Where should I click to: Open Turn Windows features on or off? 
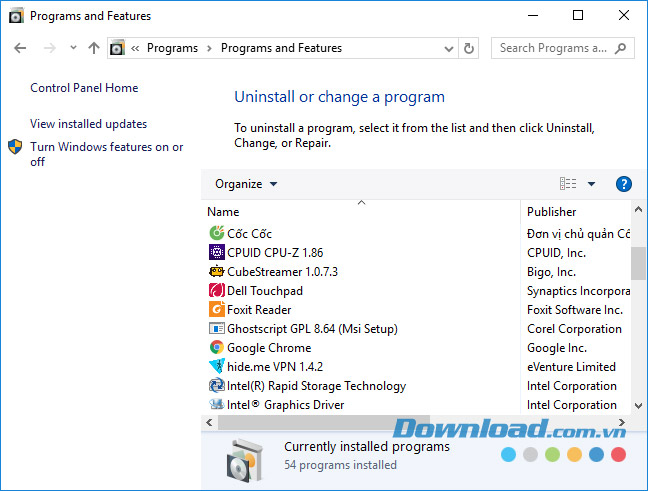107,154
